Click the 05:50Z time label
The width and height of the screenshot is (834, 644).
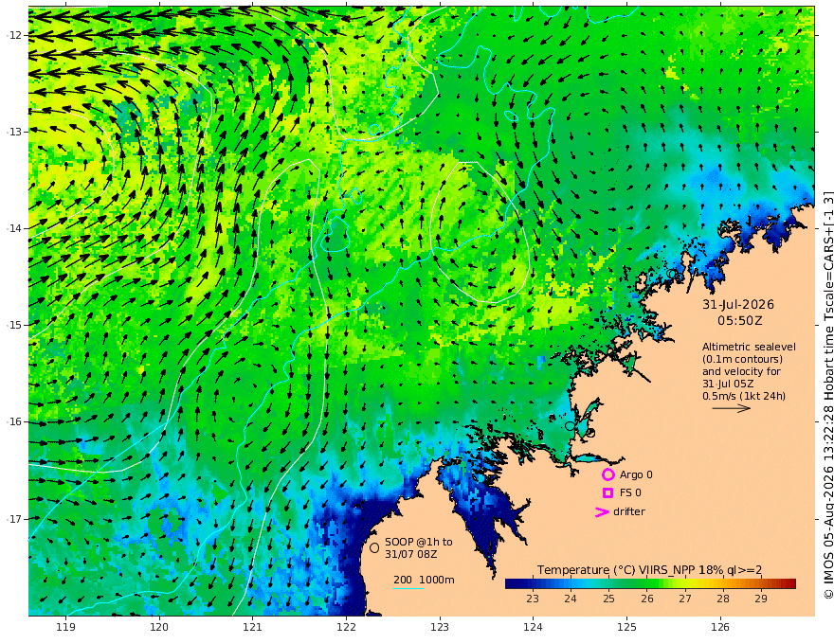click(740, 321)
